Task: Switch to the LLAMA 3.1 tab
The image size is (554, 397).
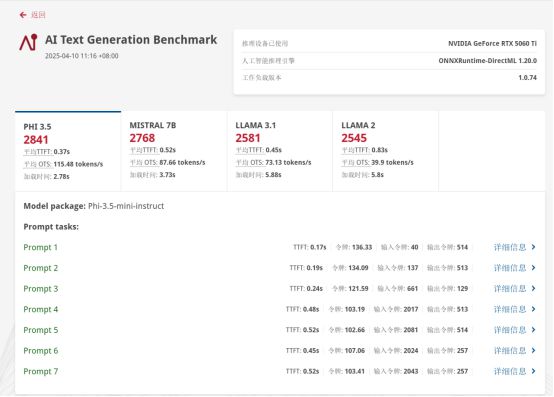Action: [x=280, y=151]
